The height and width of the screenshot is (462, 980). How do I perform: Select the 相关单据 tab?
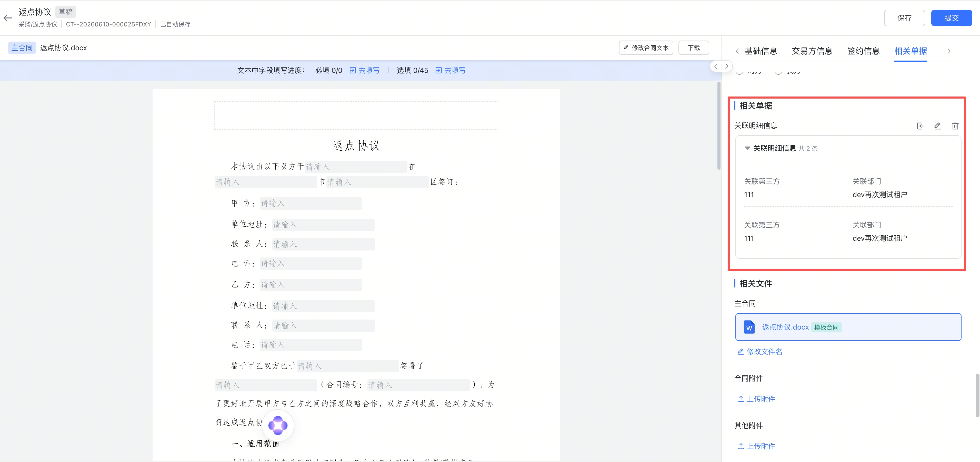coord(910,51)
